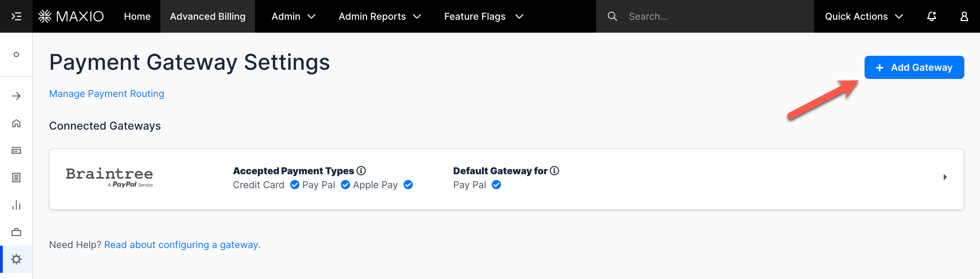Open the Admin dropdown menu
The image size is (980, 279).
[x=293, y=16]
